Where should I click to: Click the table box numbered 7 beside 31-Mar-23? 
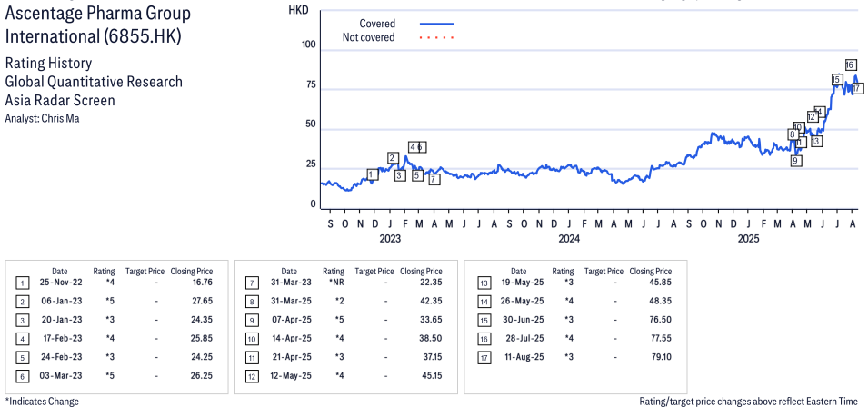(x=252, y=283)
